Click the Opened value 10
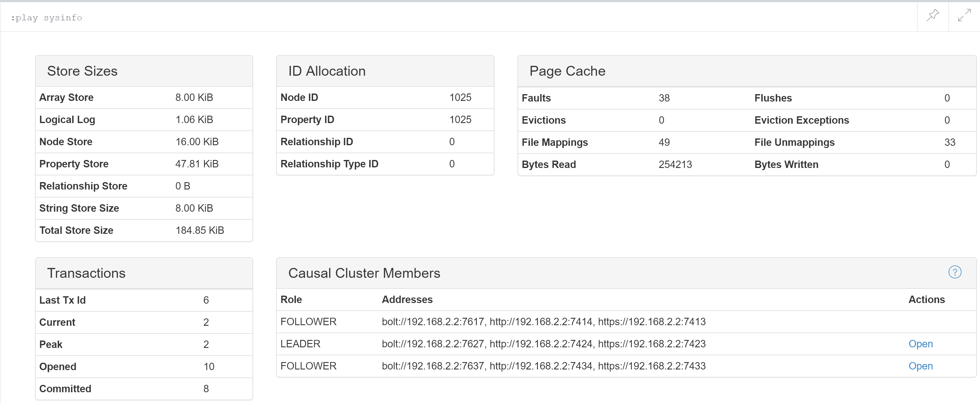Image resolution: width=980 pixels, height=403 pixels. (x=209, y=366)
